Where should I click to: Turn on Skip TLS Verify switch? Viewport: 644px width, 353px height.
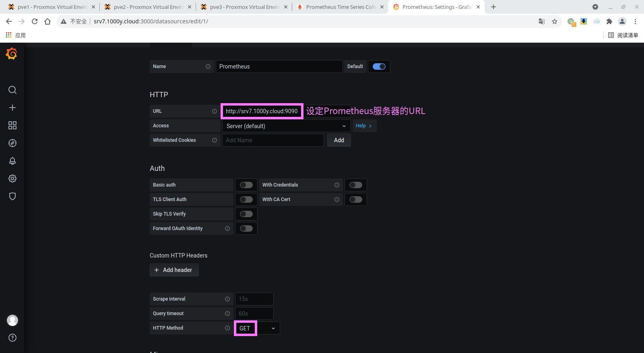pos(246,214)
